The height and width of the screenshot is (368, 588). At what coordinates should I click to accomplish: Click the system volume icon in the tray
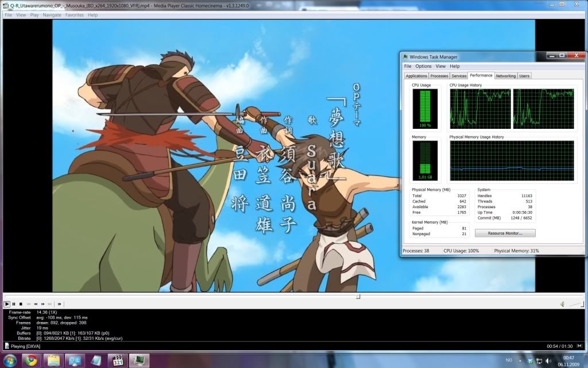[548, 361]
